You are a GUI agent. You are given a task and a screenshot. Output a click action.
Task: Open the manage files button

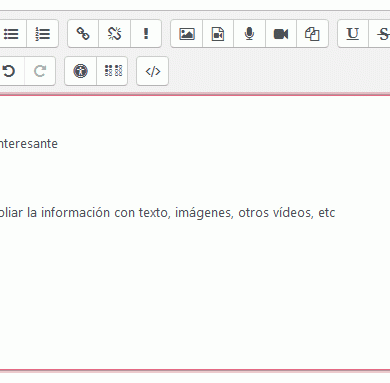(x=312, y=34)
